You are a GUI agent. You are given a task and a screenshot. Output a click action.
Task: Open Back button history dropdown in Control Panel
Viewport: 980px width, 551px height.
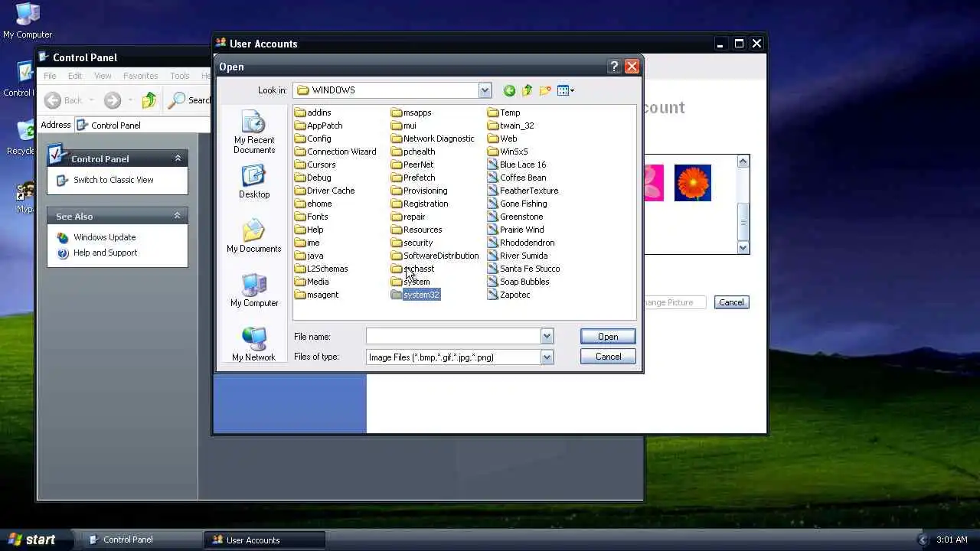point(91,100)
